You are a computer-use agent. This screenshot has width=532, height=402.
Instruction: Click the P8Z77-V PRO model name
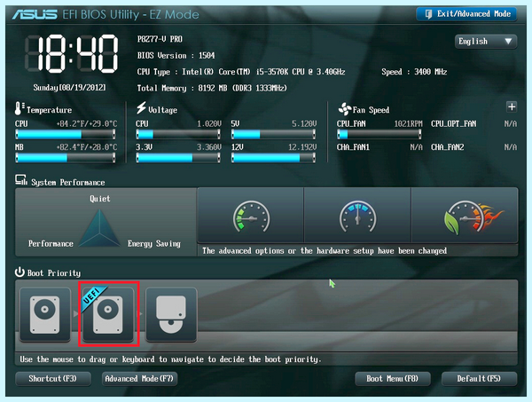coord(160,39)
